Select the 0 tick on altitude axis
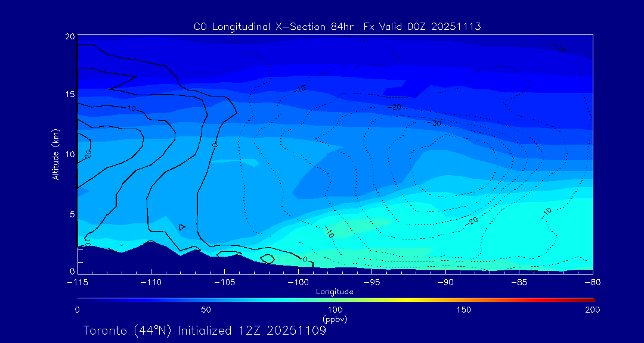The image size is (644, 343). [x=72, y=271]
